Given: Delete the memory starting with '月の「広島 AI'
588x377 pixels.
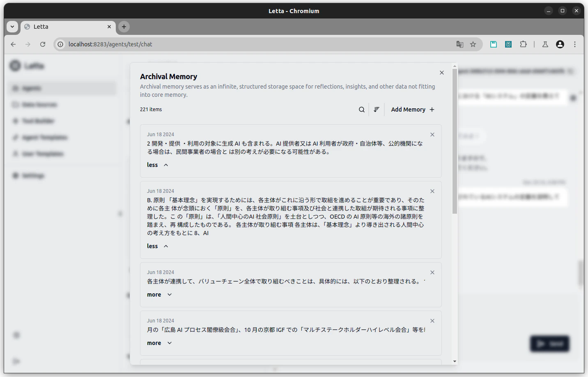Looking at the screenshot, I should tap(432, 321).
